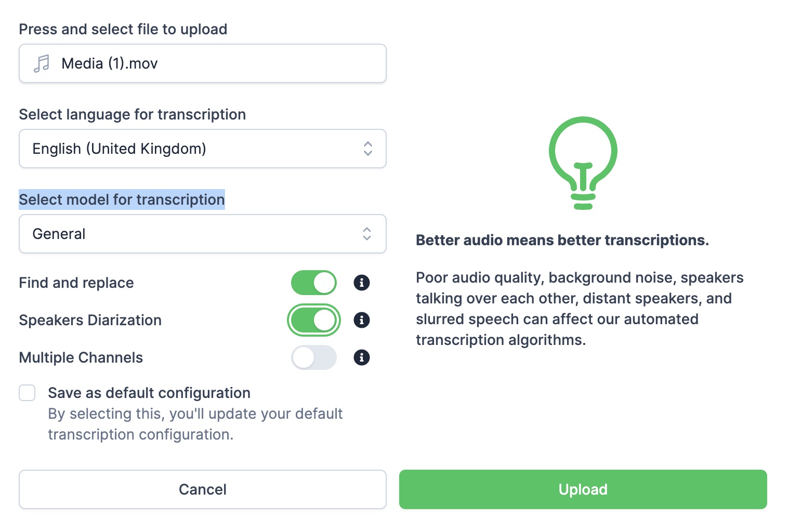The width and height of the screenshot is (789, 532).
Task: Click the language dropdown chevron arrows
Action: click(368, 149)
